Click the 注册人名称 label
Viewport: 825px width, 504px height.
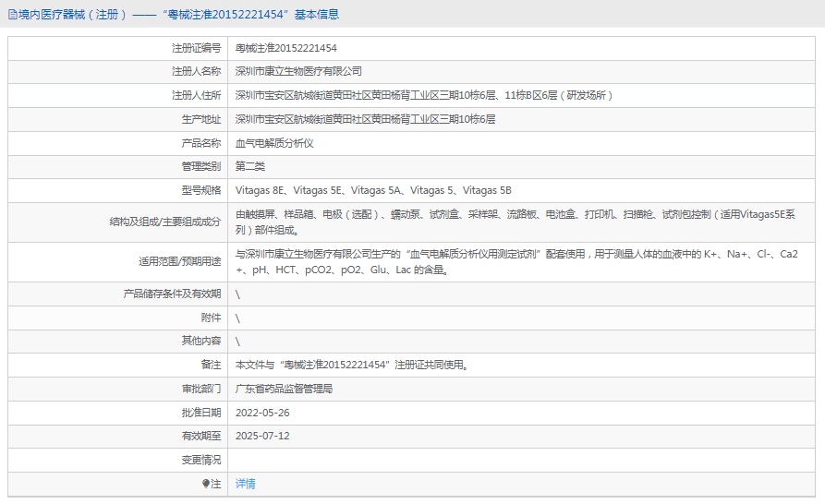(x=196, y=71)
